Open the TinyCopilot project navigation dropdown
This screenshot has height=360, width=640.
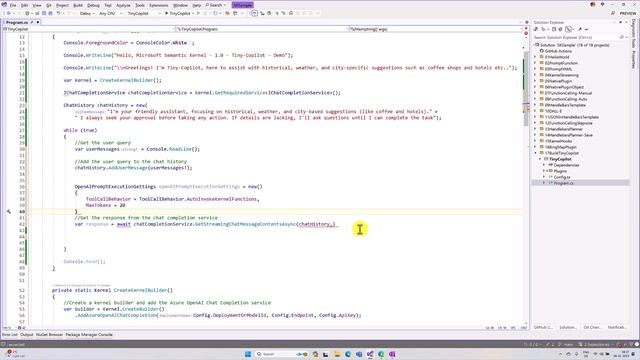[89, 29]
